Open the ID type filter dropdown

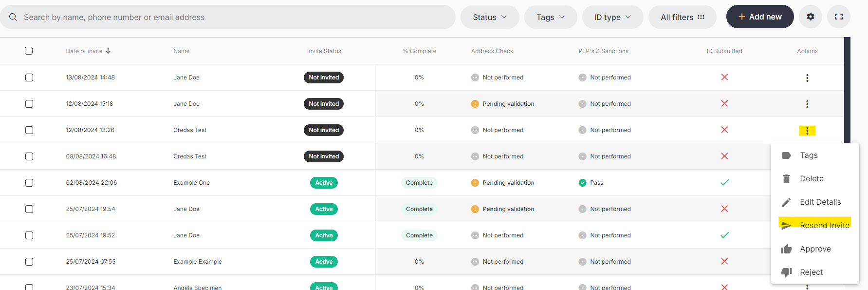coord(612,17)
